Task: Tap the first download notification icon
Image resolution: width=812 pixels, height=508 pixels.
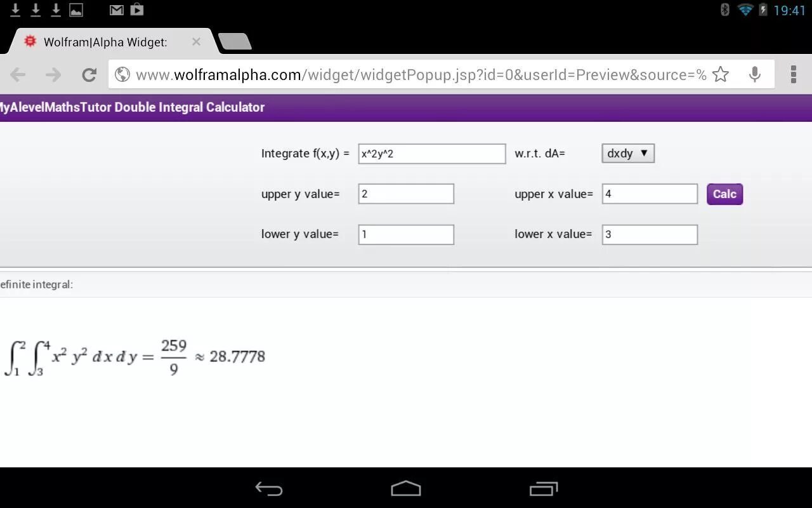Action: (x=15, y=10)
